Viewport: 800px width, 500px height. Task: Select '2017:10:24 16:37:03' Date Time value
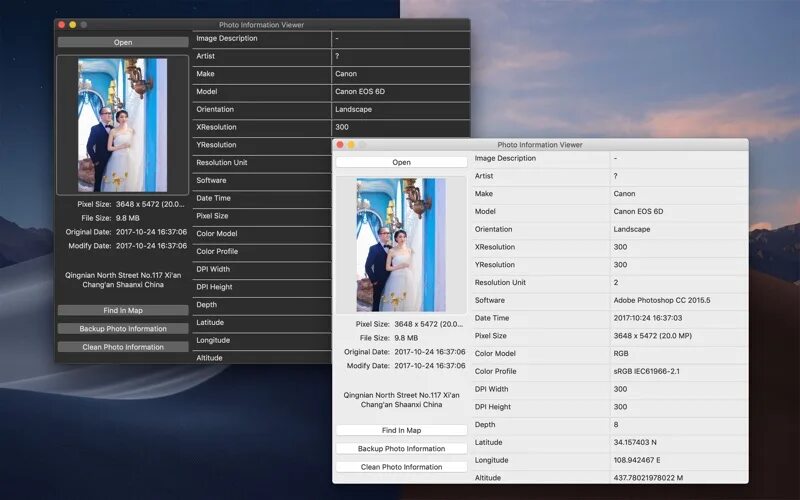pos(647,318)
